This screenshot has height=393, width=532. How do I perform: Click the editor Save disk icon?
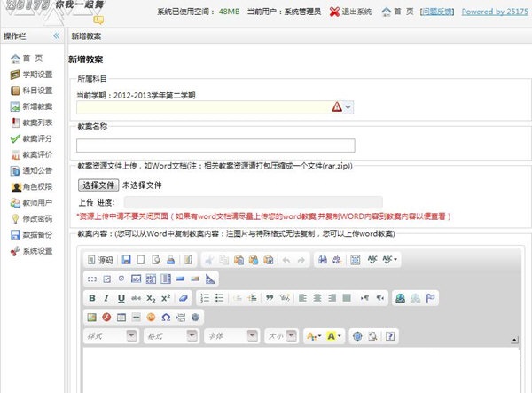(x=126, y=260)
